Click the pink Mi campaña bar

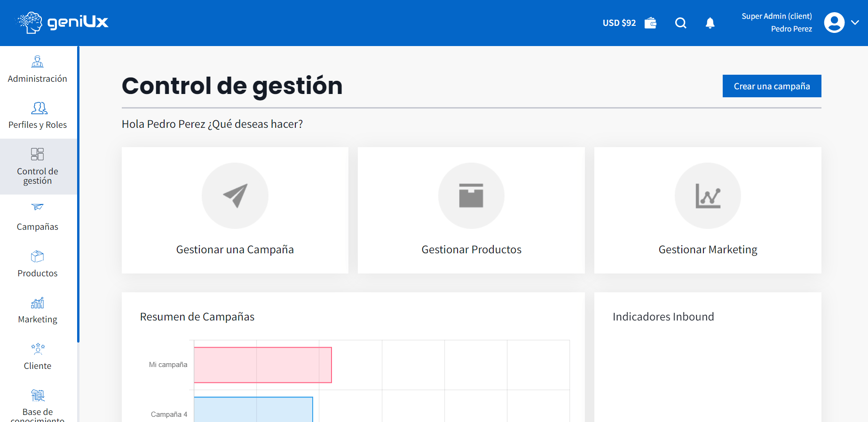[x=262, y=365]
